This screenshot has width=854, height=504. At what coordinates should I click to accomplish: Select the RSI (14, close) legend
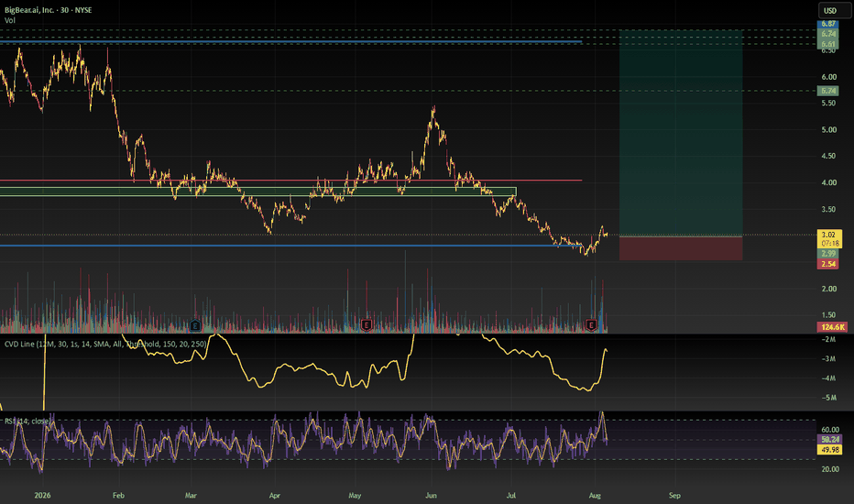pos(27,422)
